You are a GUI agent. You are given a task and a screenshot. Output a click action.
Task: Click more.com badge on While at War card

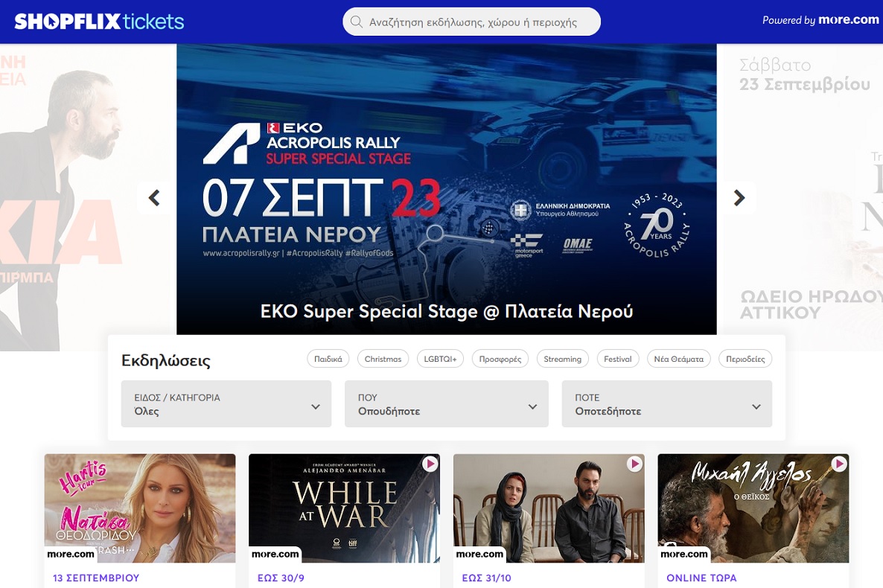point(275,555)
